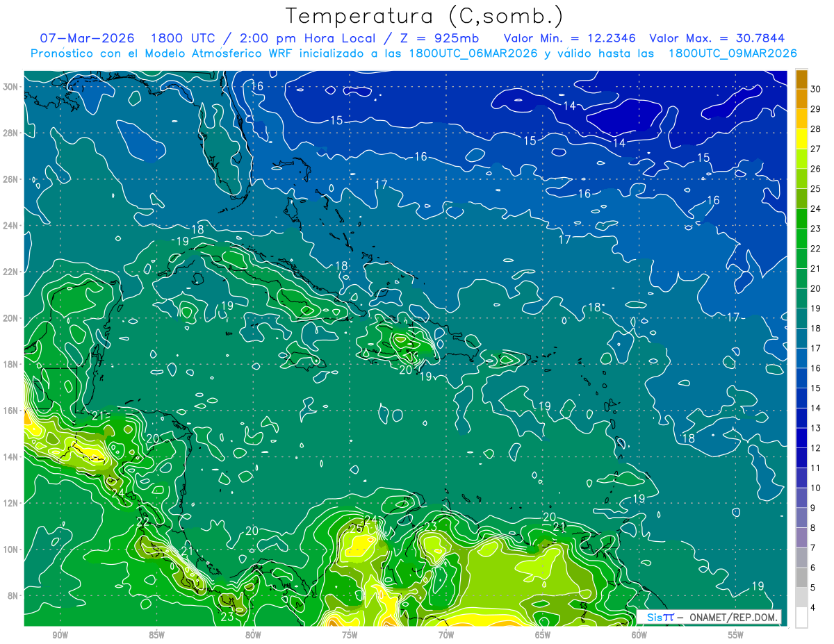This screenshot has height=644, width=834.
Task: Click the 75W longitude axis label
Action: pyautogui.click(x=350, y=635)
